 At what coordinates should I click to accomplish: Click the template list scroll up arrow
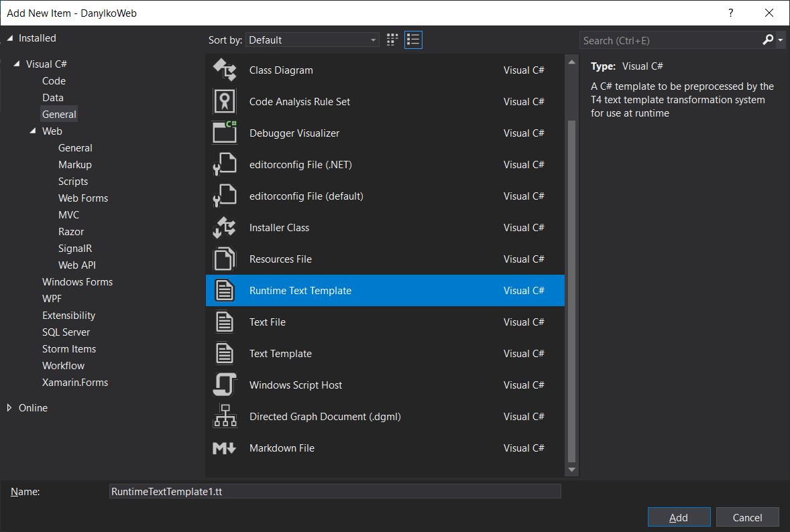tap(571, 62)
